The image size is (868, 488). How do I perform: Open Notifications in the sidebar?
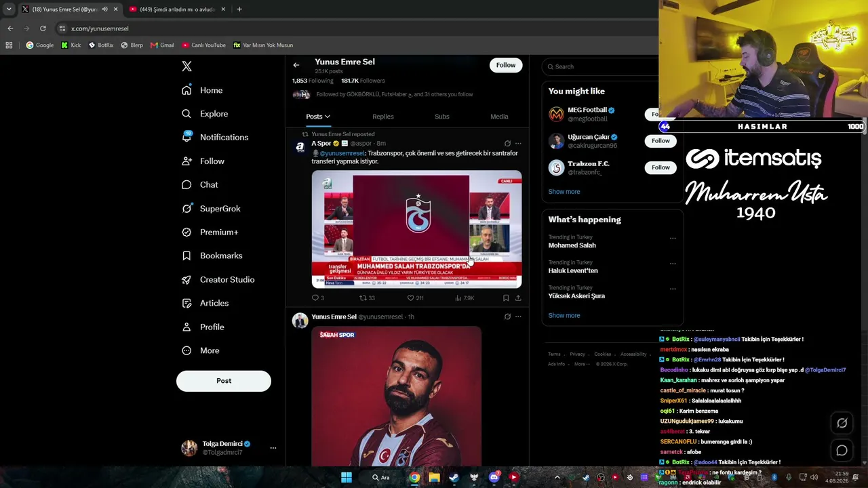pos(216,137)
